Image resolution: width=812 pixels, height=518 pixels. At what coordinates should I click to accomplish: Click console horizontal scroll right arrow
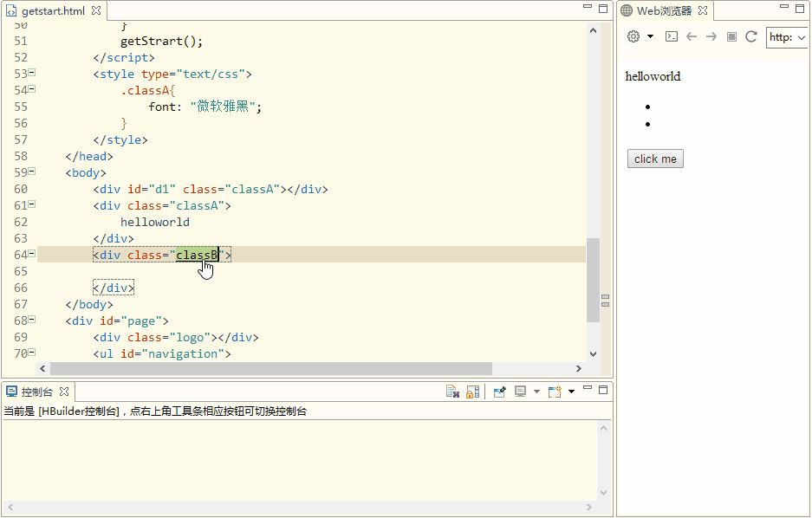point(588,507)
